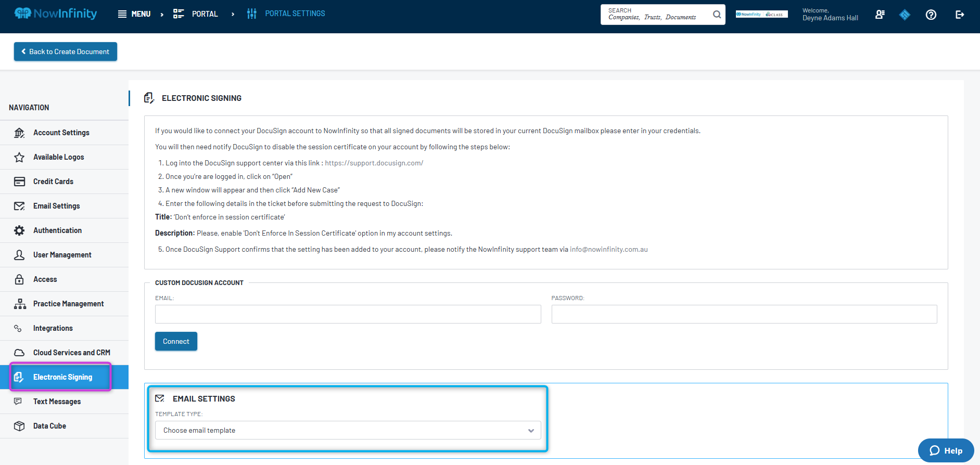
Task: Open the hamburger MENU
Action: point(134,14)
